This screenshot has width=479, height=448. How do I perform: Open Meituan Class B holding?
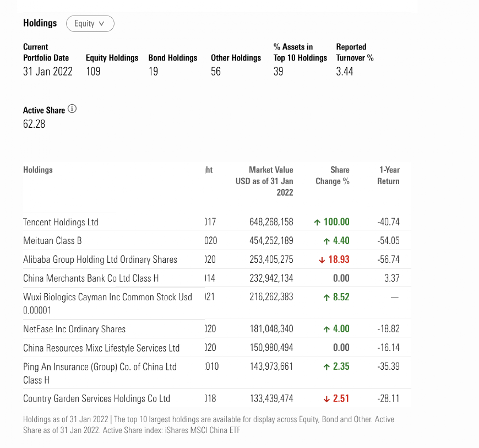tap(52, 241)
